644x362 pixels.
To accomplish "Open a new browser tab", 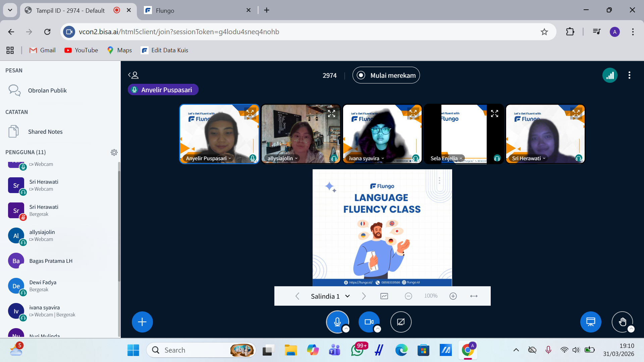I will (x=267, y=10).
